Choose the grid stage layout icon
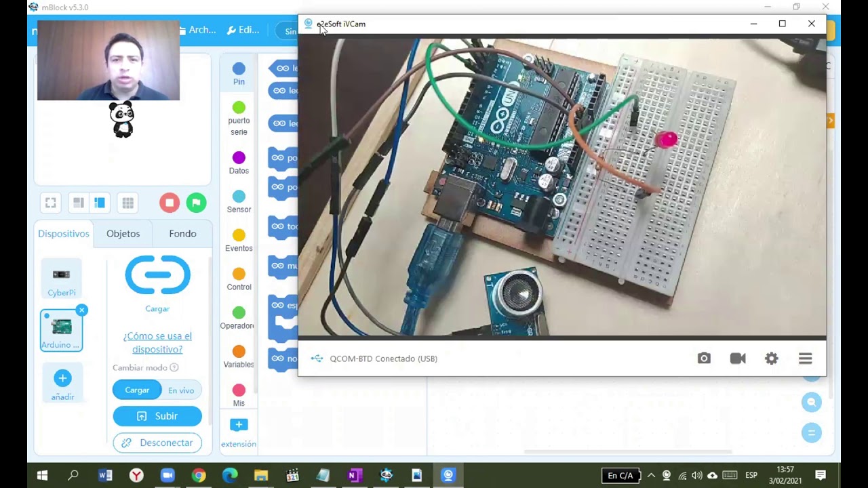 [127, 203]
